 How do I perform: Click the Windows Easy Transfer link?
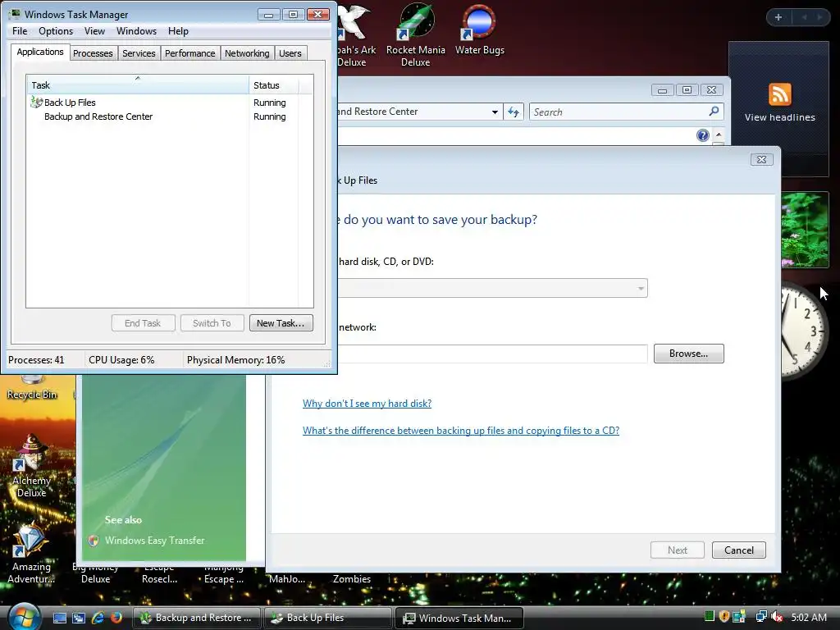155,541
